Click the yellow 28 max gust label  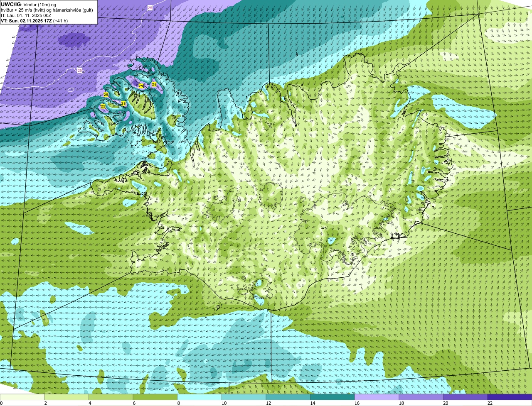(123, 103)
